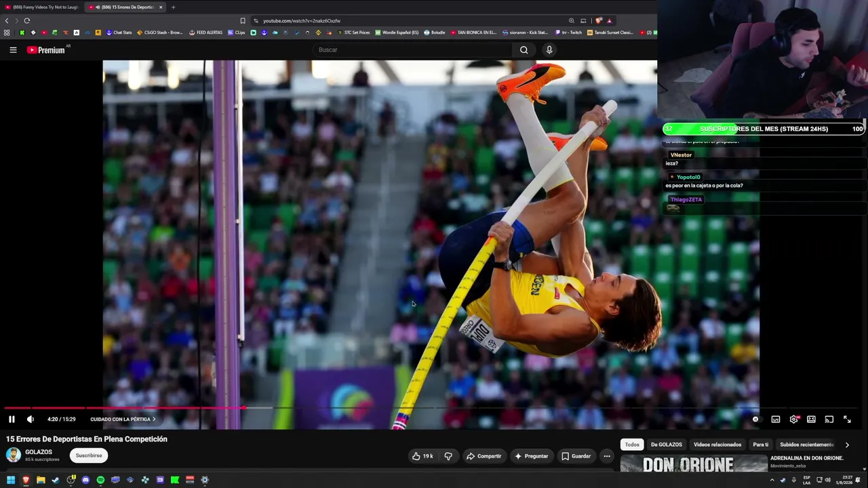The height and width of the screenshot is (488, 868).
Task: Close the '15 Errores De Deportistas' tab
Action: pos(161,7)
